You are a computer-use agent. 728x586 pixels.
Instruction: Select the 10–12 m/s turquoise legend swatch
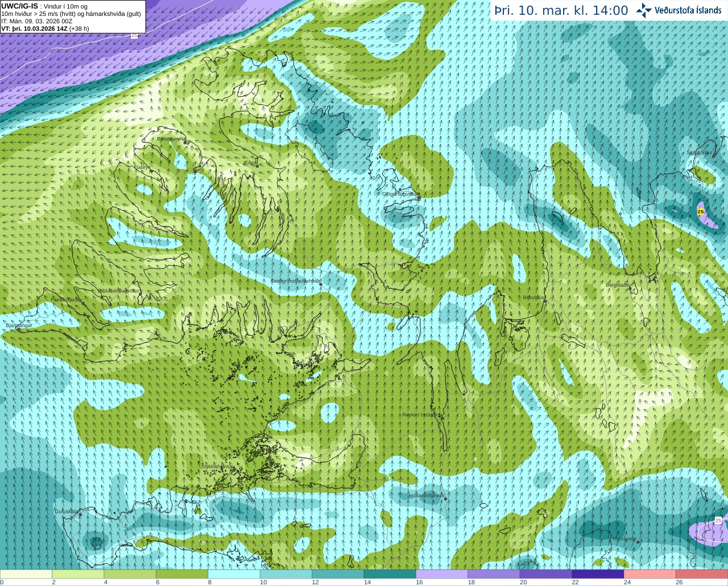(286, 574)
